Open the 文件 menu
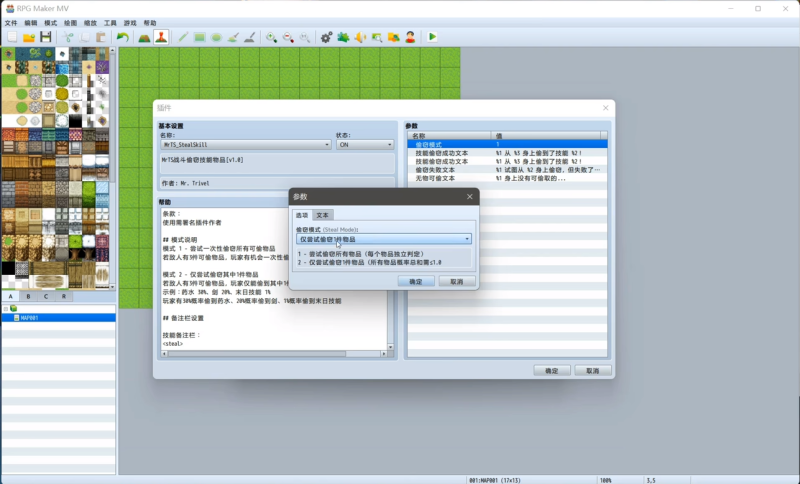Screen dimensions: 800x484 point(11,23)
